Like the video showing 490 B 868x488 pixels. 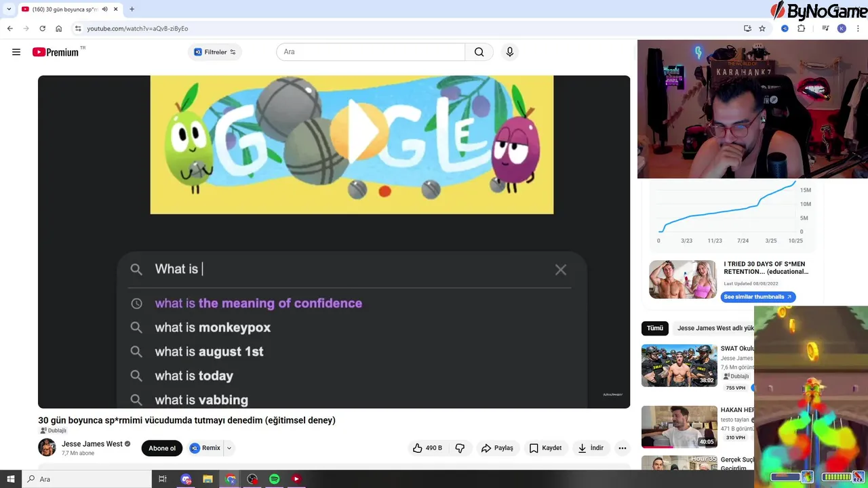(427, 448)
